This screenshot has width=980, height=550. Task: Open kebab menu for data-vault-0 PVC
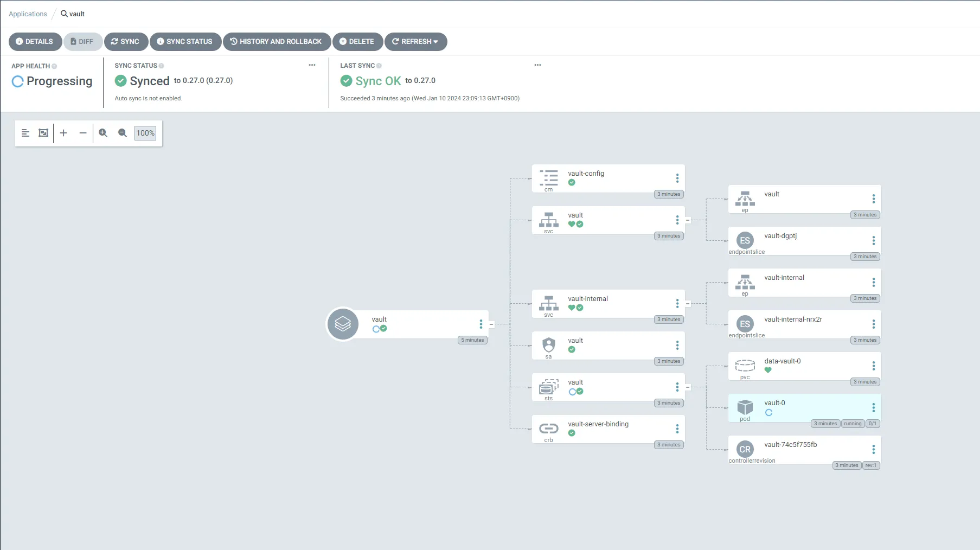click(x=873, y=366)
